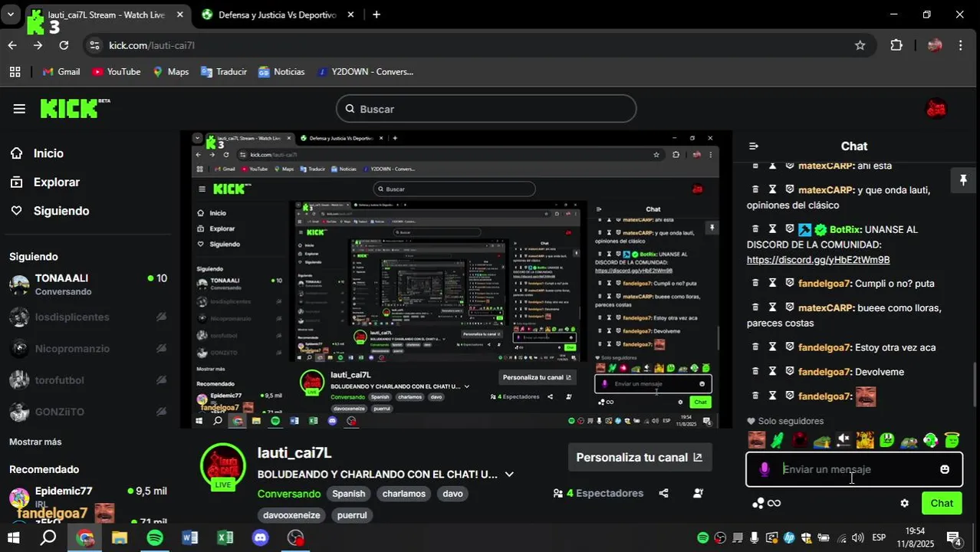Open Discord from the taskbar
This screenshot has height=552, width=980.
point(261,538)
